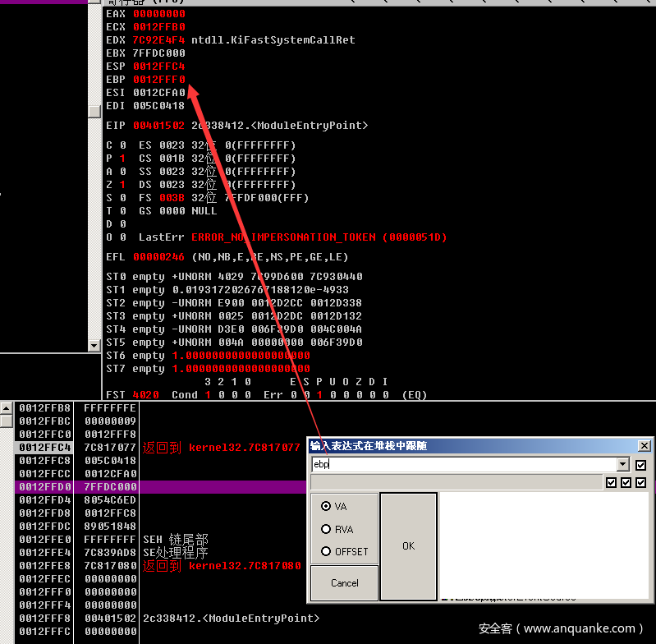Select stack row at address 0012FFC4
The image size is (656, 644).
(x=44, y=448)
